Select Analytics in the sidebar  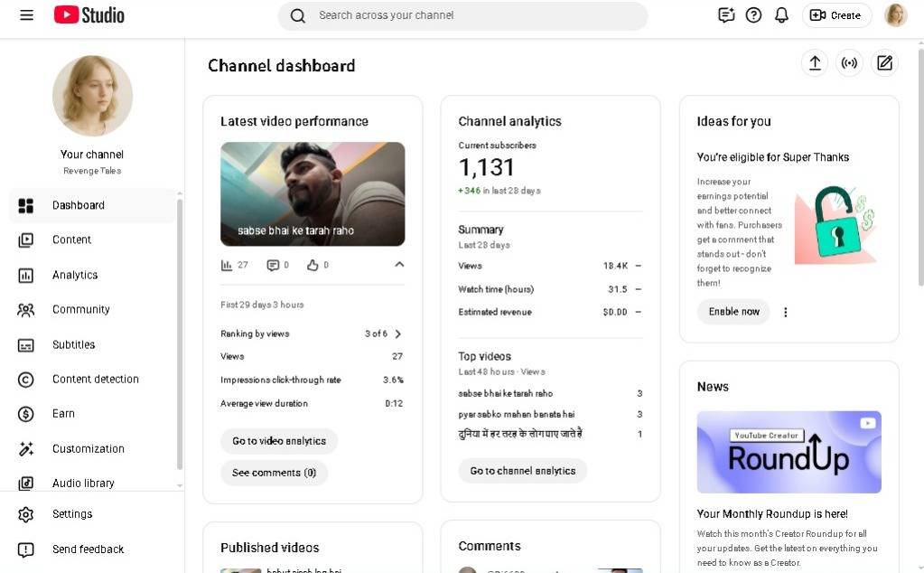[75, 275]
